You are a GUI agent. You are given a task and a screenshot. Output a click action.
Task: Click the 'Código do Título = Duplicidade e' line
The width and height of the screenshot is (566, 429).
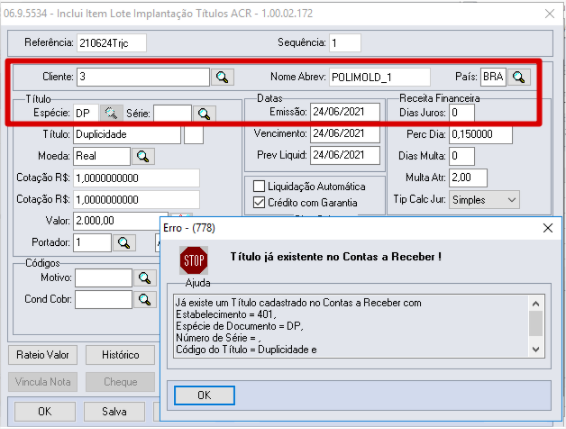(246, 350)
